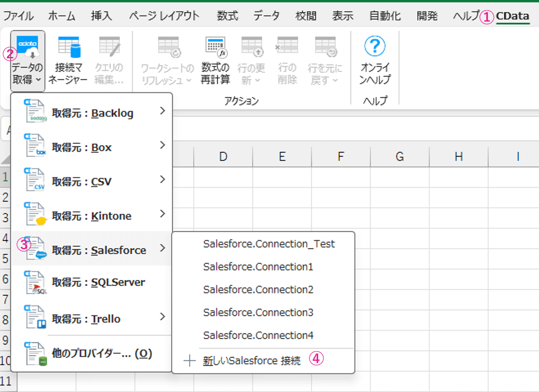
Task: Click the SQLServer source icon
Action: click(x=35, y=282)
